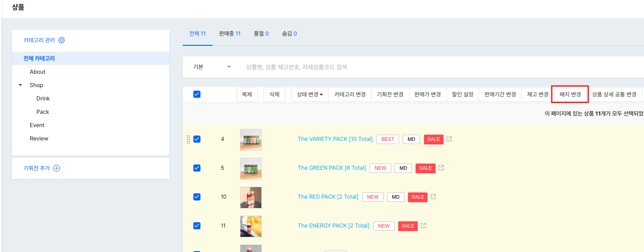This screenshot has height=252, width=644.
Task: Switch to the 전체 11 tab
Action: pyautogui.click(x=197, y=34)
